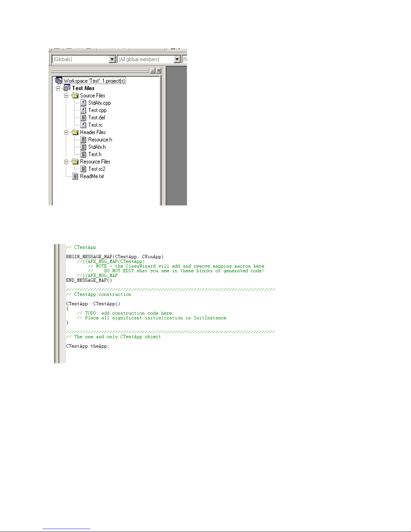The width and height of the screenshot is (411, 532).
Task: Select Test.cpp in the file tree
Action: [x=97, y=110]
